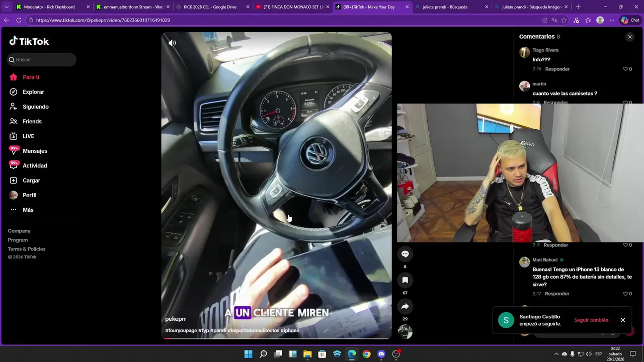The width and height of the screenshot is (644, 362).
Task: Open the Windows Start menu
Action: pyautogui.click(x=249, y=354)
